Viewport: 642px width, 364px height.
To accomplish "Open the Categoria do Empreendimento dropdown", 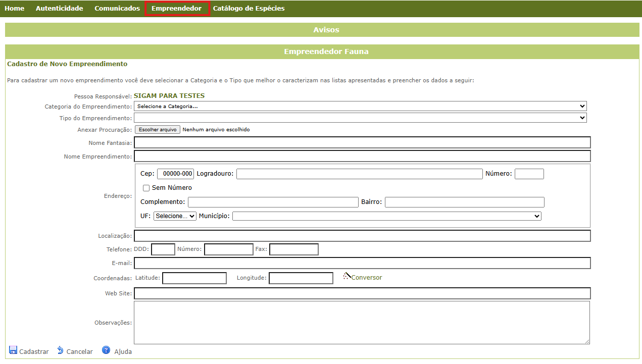I will pyautogui.click(x=360, y=106).
